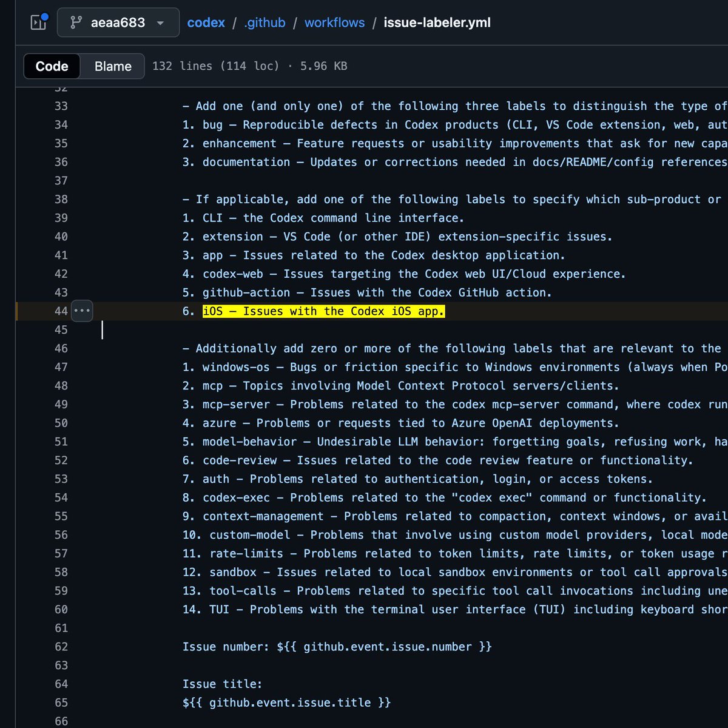Open the line 44 actions menu button
The width and height of the screenshot is (728, 728).
[x=82, y=311]
